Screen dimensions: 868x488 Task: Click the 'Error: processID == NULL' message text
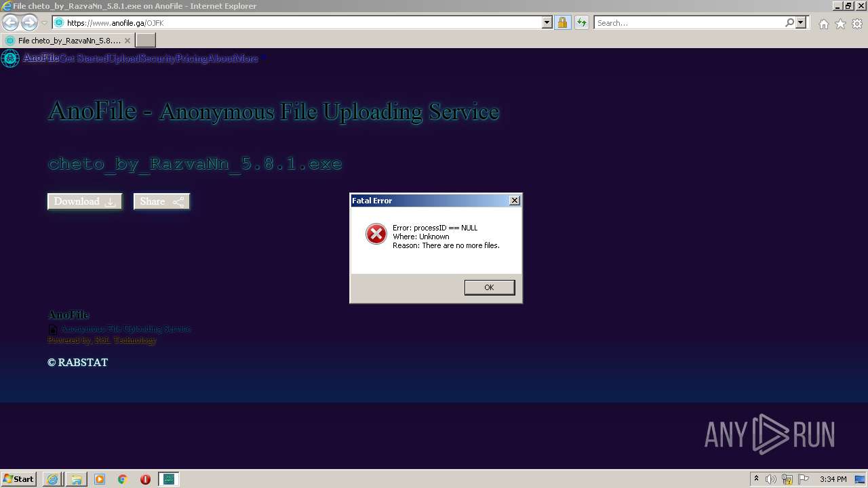click(435, 228)
